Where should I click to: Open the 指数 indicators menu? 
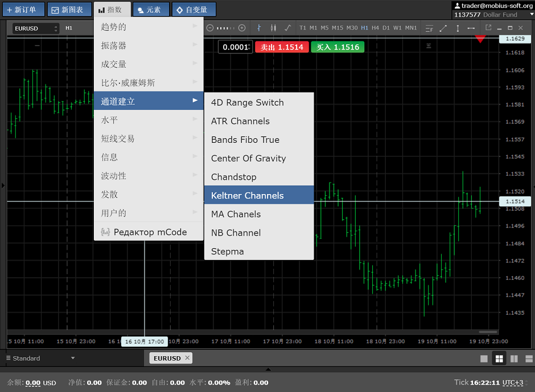pyautogui.click(x=112, y=10)
